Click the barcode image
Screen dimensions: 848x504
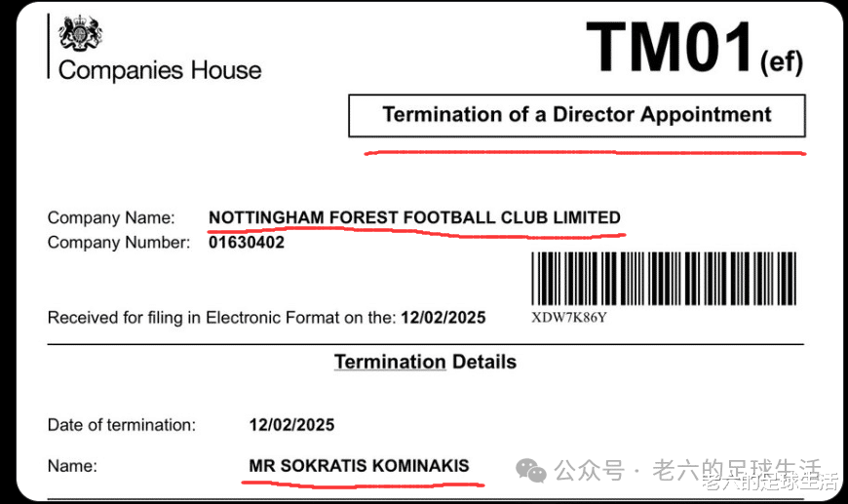pyautogui.click(x=664, y=279)
